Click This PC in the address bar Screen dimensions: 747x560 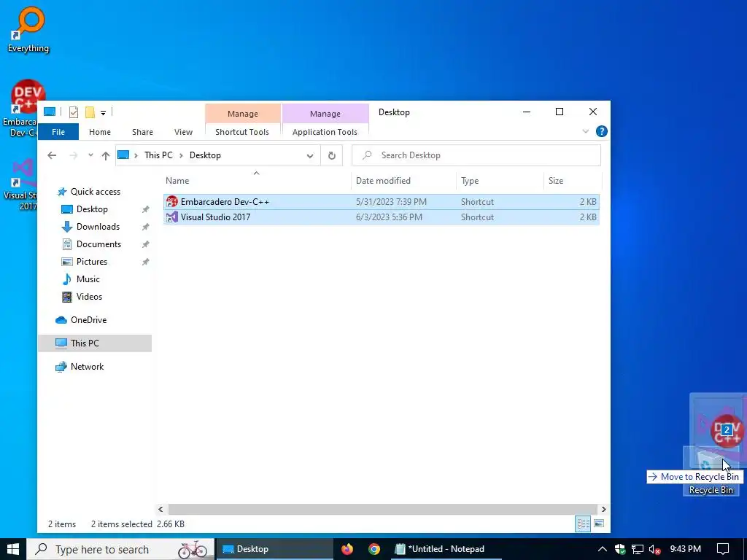158,155
